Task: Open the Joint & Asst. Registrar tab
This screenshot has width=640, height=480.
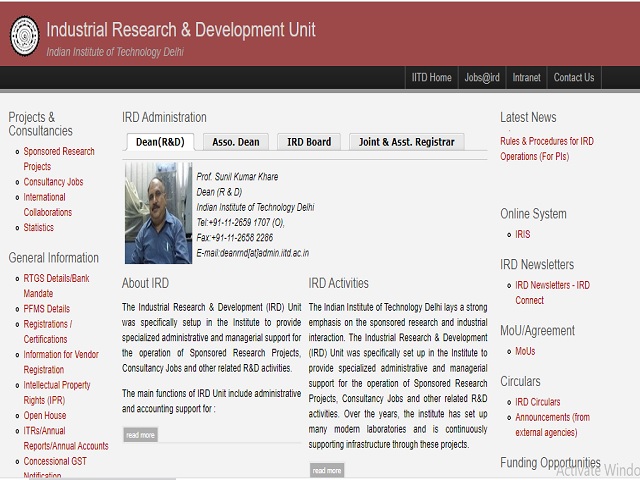Action: 407,142
